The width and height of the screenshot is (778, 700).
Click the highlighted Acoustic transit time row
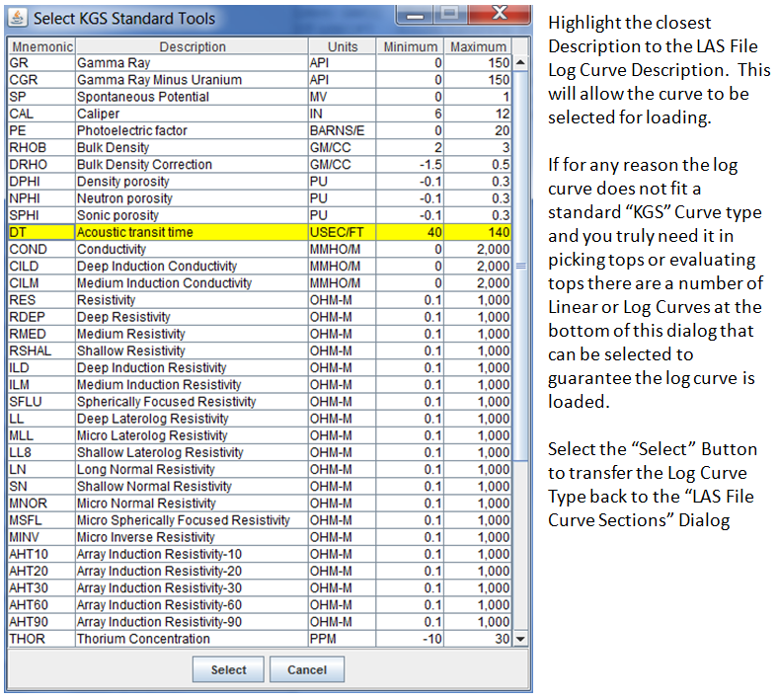[260, 232]
